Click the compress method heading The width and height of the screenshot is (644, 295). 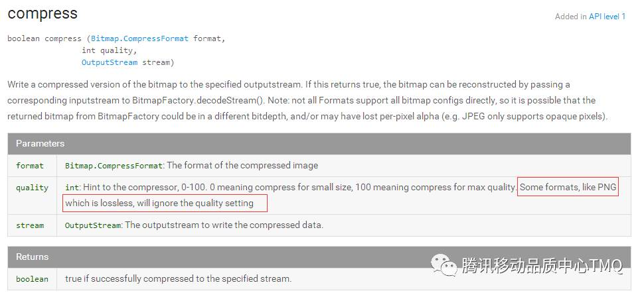[42, 13]
